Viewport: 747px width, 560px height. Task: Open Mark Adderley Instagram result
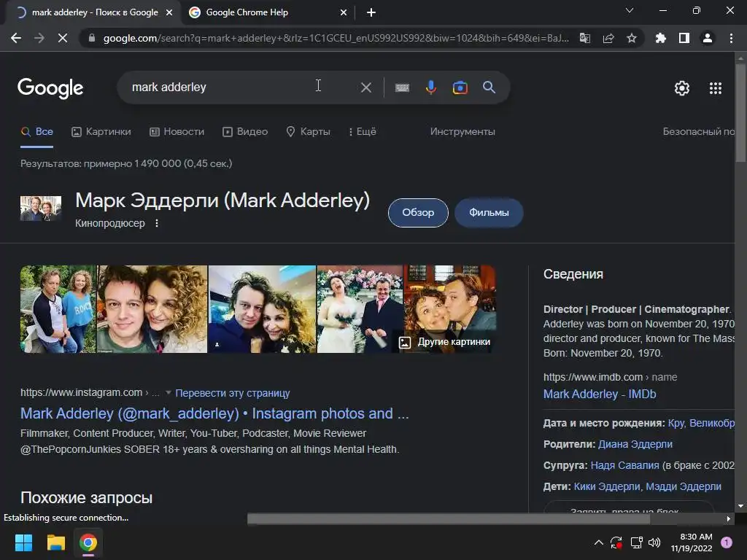[214, 413]
